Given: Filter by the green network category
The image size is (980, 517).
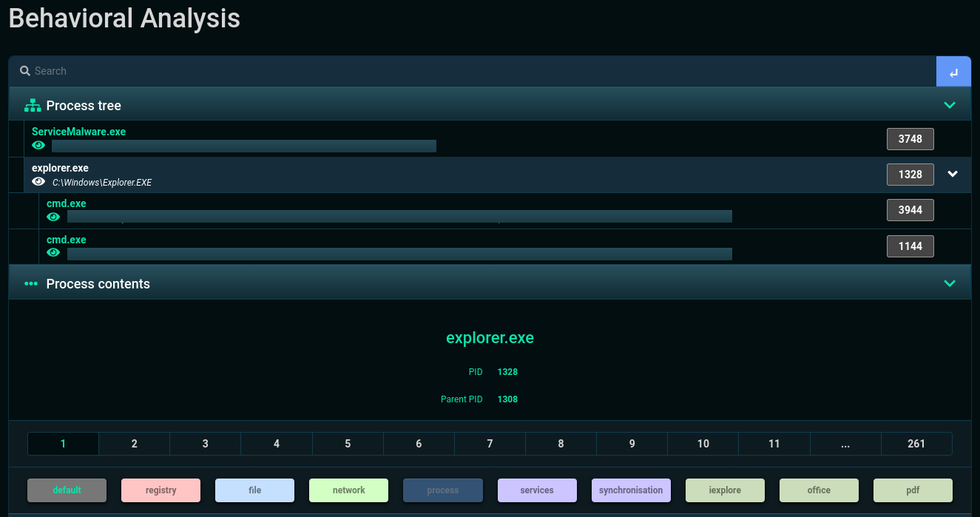Looking at the screenshot, I should 348,490.
